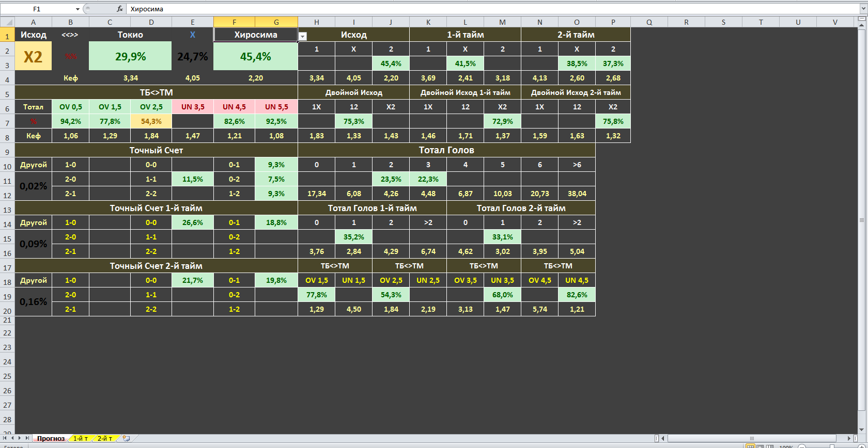This screenshot has height=448, width=868.
Task: Select row 22 header
Action: click(7, 333)
